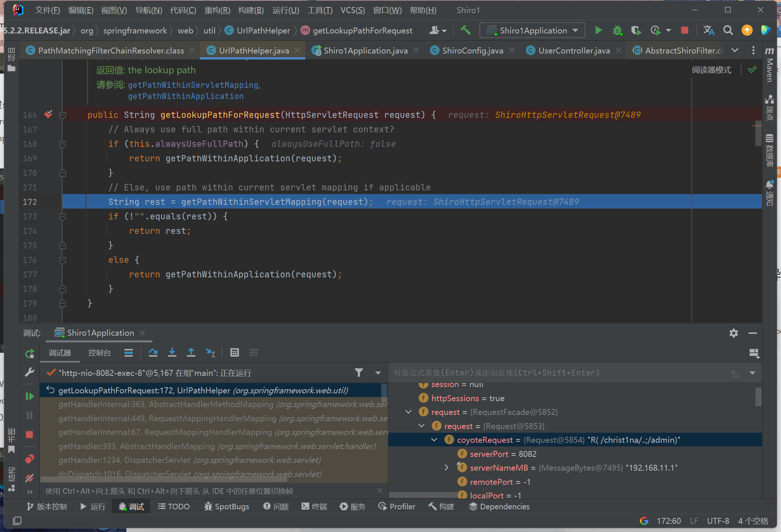Viewport: 781px width, 532px height.
Task: Open Shiro1Application run configuration dropdown
Action: click(x=533, y=30)
